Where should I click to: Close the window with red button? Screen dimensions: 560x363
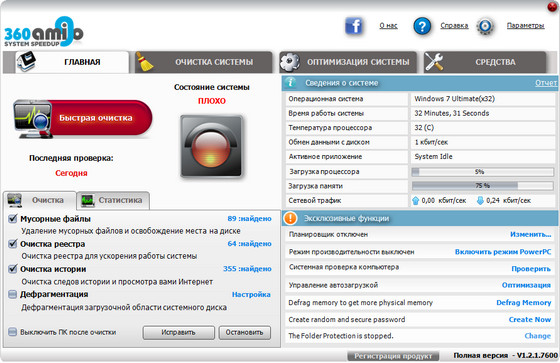coord(552,6)
